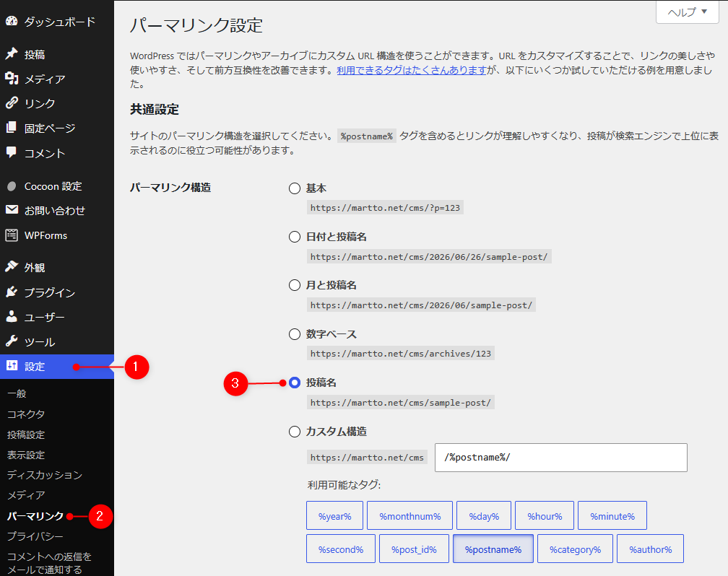Open the 表示設定 submenu item
The image size is (728, 576).
click(26, 455)
